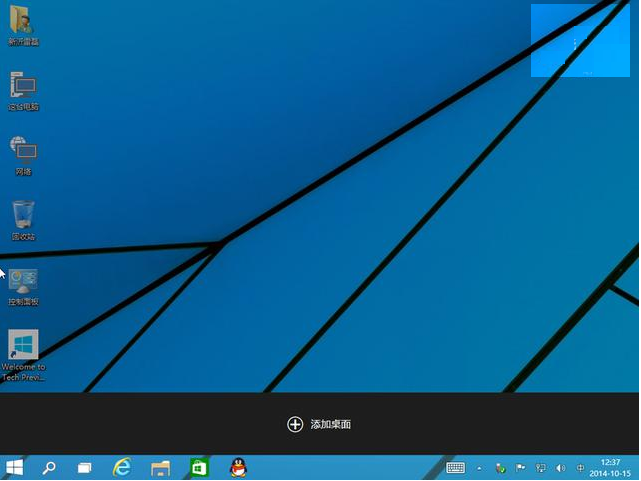The height and width of the screenshot is (481, 641).
Task: Select the Recycle Bin (回收站) desktop icon
Action: (x=23, y=220)
